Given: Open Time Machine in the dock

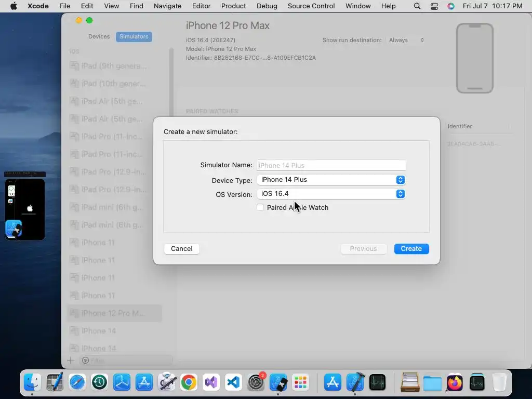Looking at the screenshot, I should [x=99, y=382].
